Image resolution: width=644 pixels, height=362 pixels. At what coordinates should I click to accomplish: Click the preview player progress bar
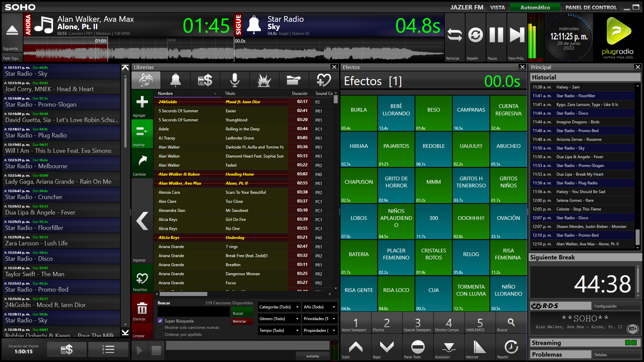coord(248,346)
